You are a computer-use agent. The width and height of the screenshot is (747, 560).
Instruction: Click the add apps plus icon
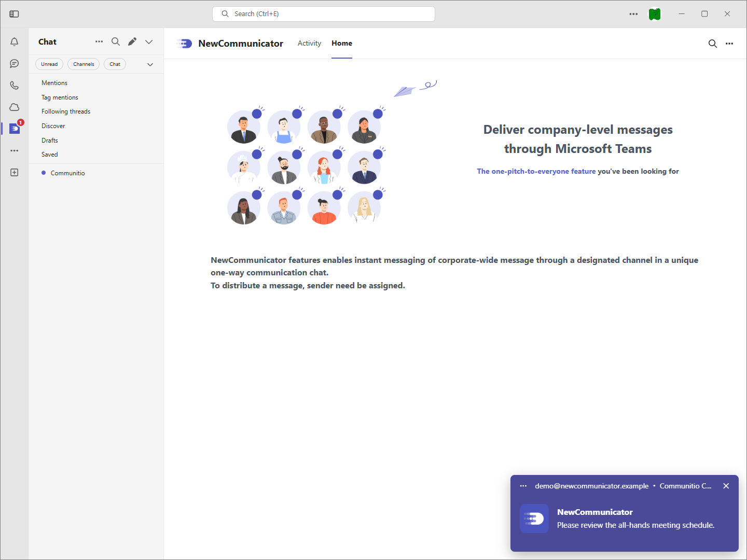tap(15, 172)
